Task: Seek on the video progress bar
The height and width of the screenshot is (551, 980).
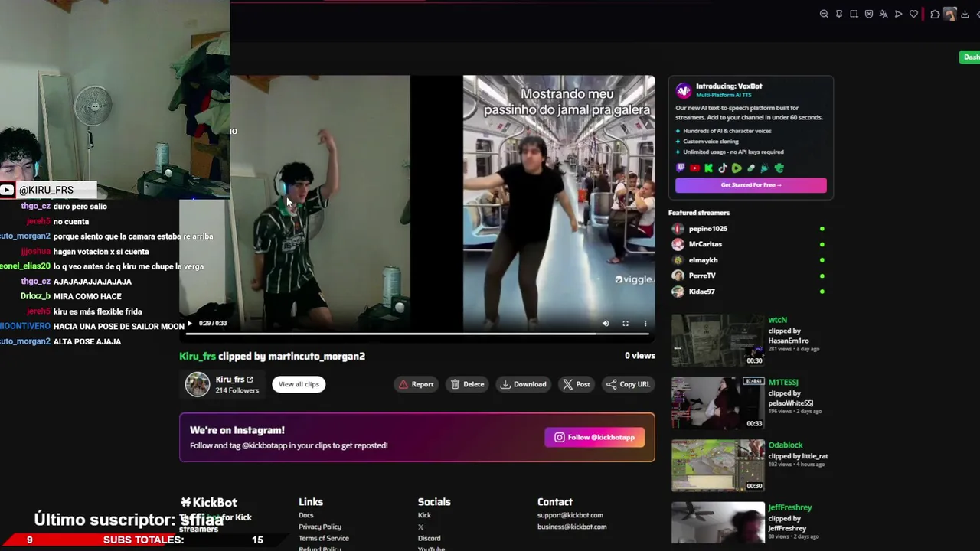Action: [x=417, y=334]
